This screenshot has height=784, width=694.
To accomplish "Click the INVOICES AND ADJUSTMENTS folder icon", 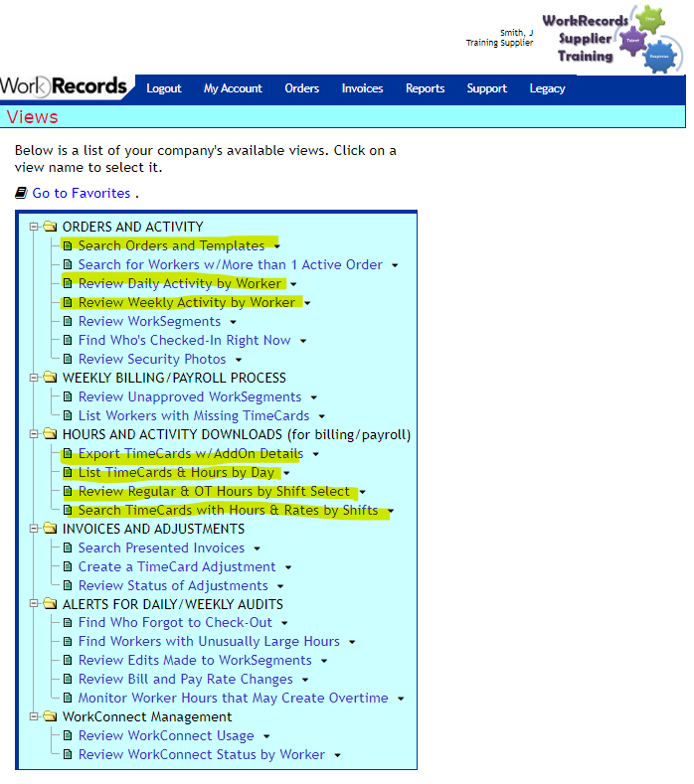I will (x=50, y=529).
